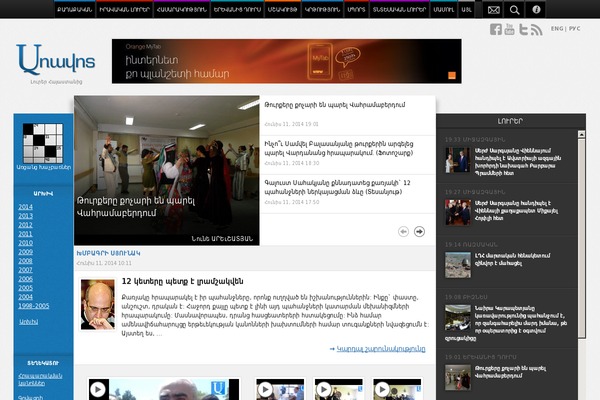The width and height of the screenshot is (600, 400).
Task: Open the 1998-2005 archive link
Action: [34, 306]
